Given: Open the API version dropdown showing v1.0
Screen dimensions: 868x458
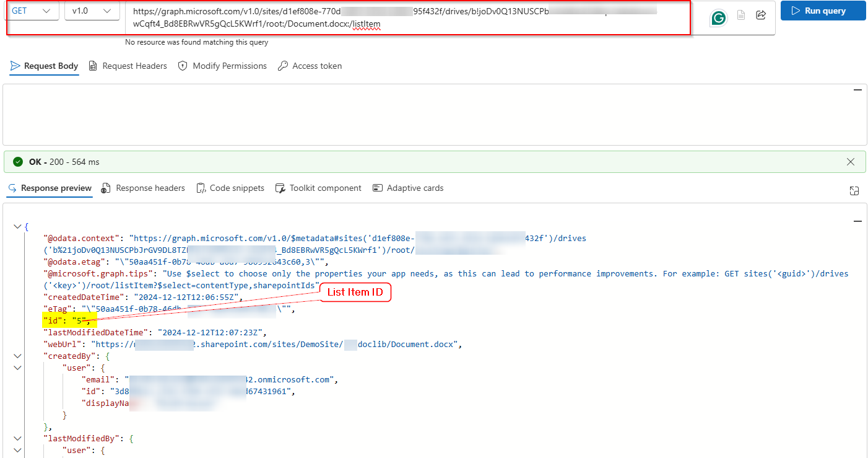Looking at the screenshot, I should coord(92,11).
